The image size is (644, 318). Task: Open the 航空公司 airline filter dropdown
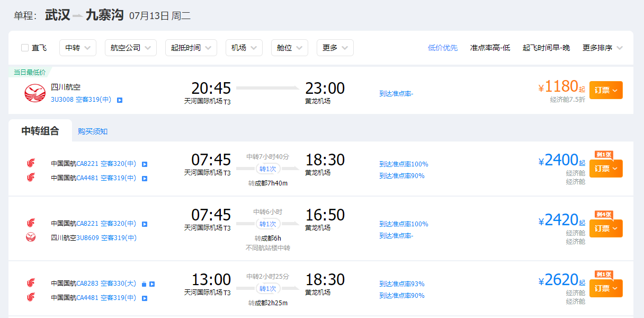130,48
